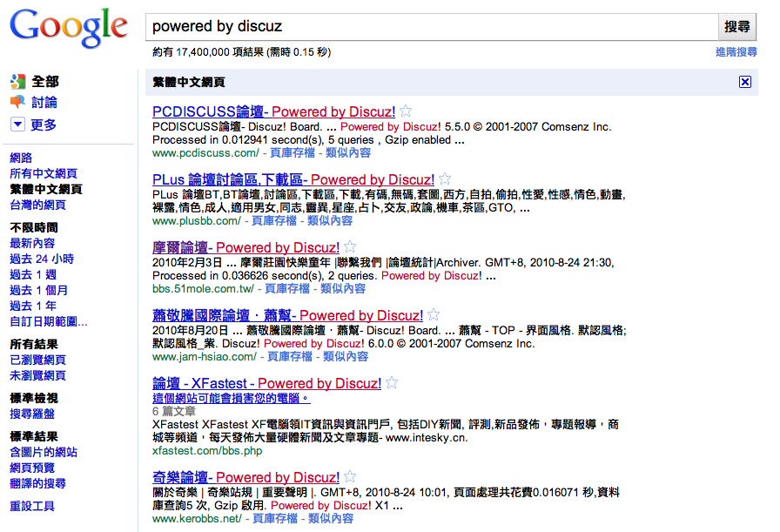The image size is (780, 532).
Task: Click warning link 這個網站可能會損害您的電腦
Action: point(231,398)
